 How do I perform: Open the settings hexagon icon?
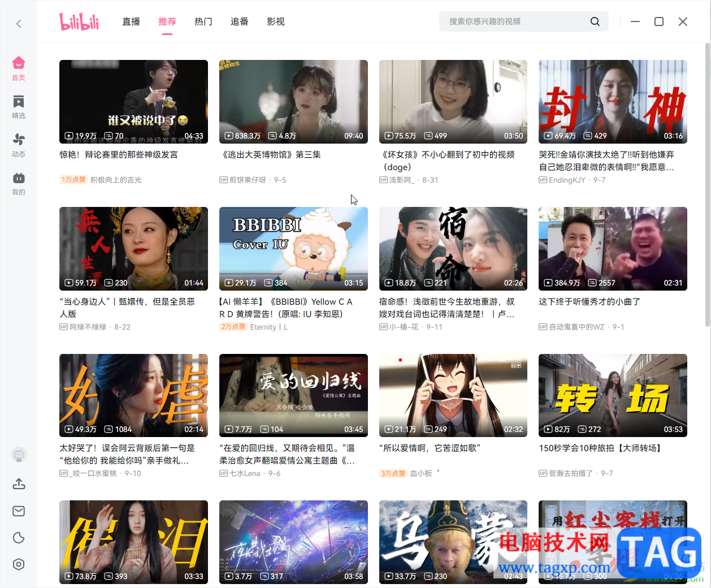pyautogui.click(x=19, y=564)
